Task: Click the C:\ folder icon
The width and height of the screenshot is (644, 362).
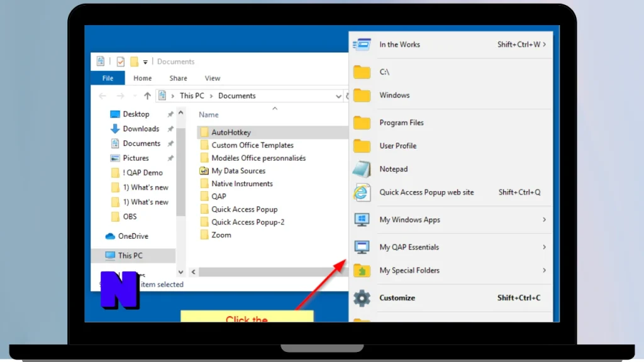Action: point(362,72)
